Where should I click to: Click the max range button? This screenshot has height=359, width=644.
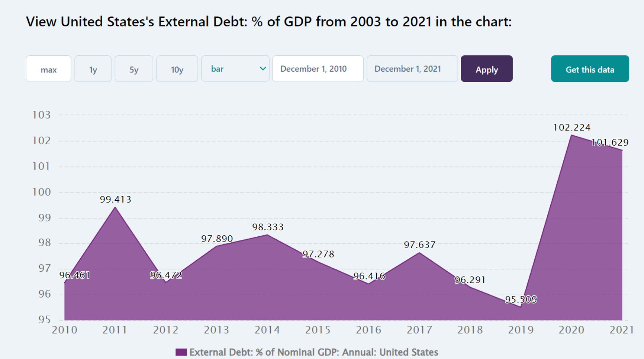click(48, 69)
